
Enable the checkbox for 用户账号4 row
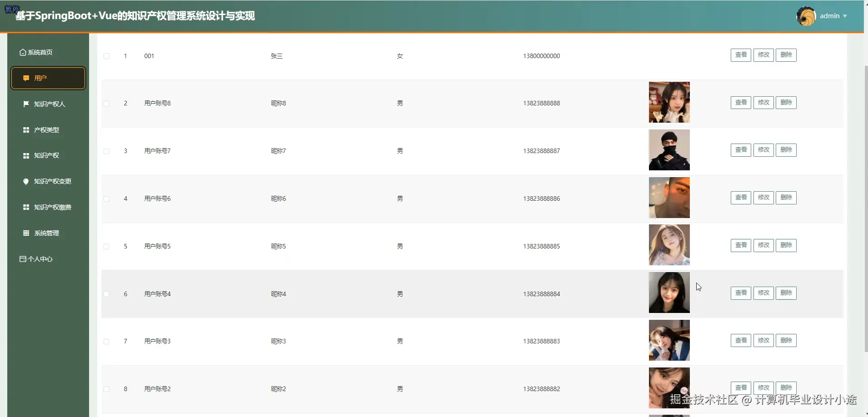click(106, 294)
